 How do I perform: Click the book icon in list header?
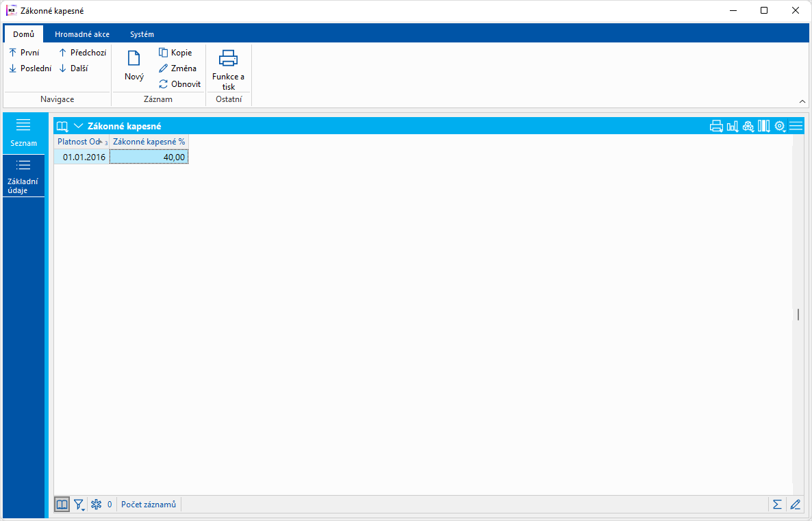click(x=62, y=127)
